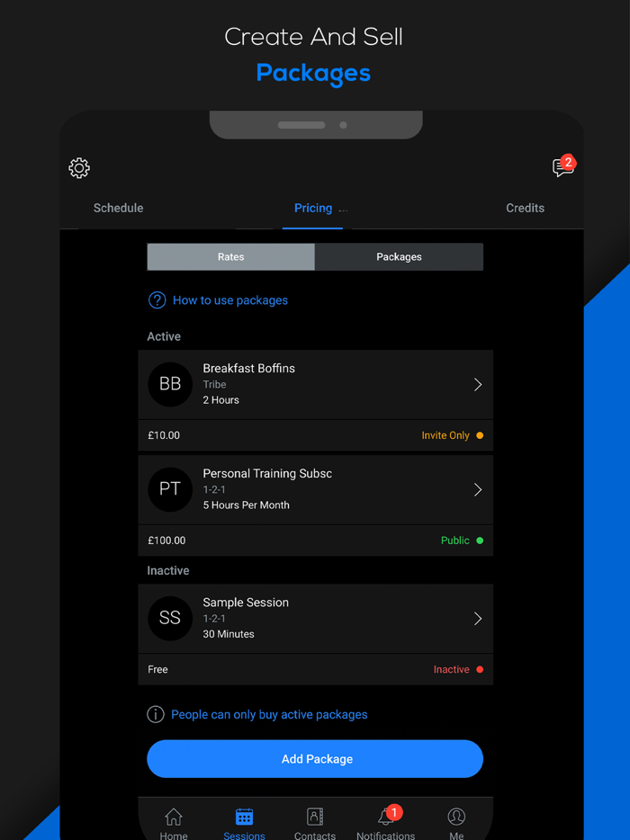
Task: Switch to the Packages segment
Action: (x=399, y=257)
